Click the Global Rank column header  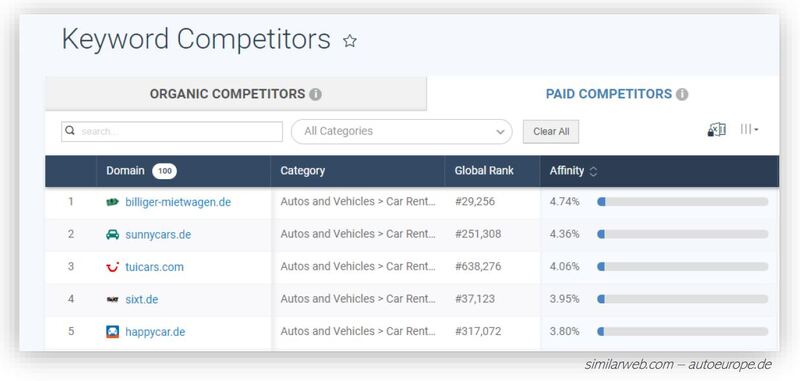coord(484,171)
